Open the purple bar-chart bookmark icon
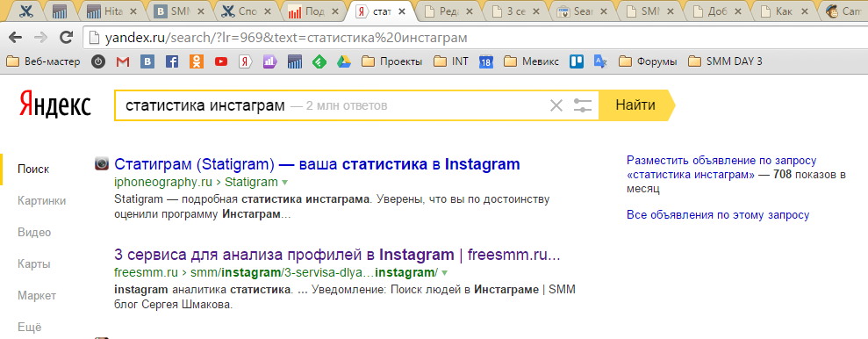This screenshot has height=339, width=868. 269,62
